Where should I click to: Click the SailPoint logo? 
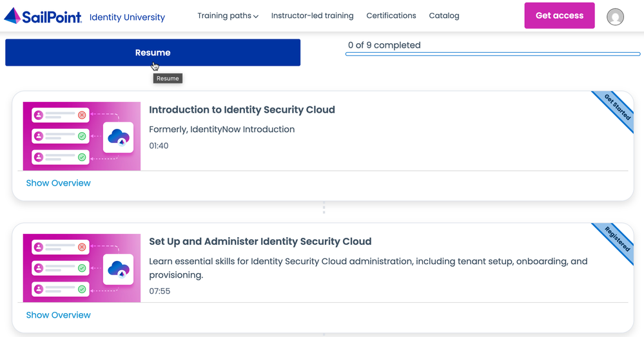click(x=43, y=16)
